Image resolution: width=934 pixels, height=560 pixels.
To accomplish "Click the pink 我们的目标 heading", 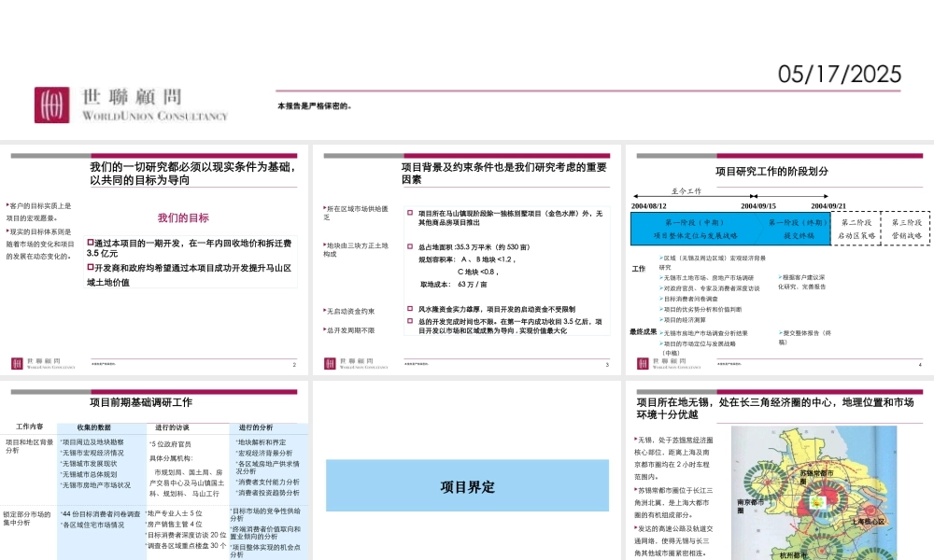I will tap(183, 217).
